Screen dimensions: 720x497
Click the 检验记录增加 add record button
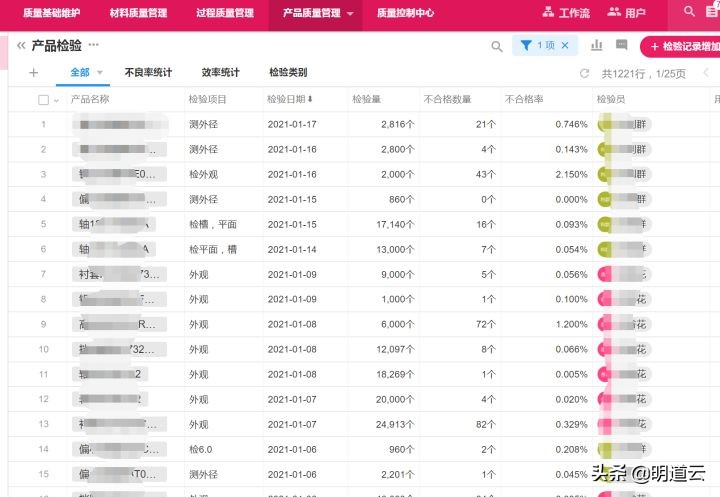[x=681, y=46]
